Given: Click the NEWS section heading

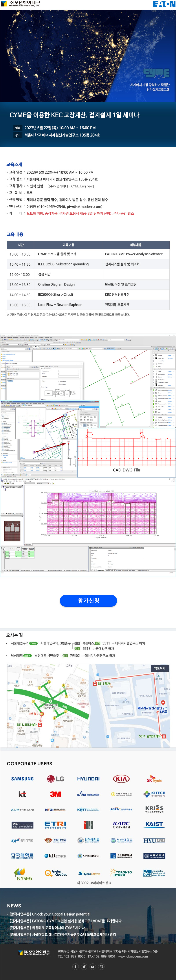Looking at the screenshot, I should pos(14,905).
